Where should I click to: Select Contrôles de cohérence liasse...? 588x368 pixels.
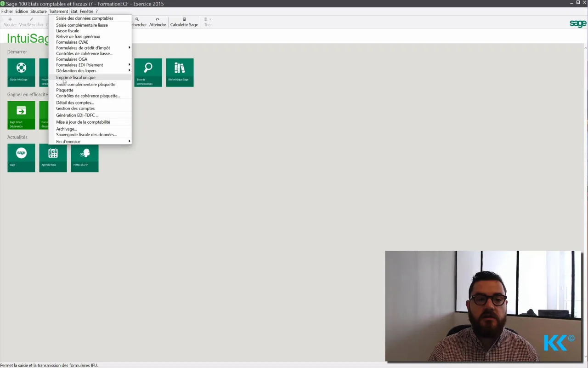click(90, 53)
